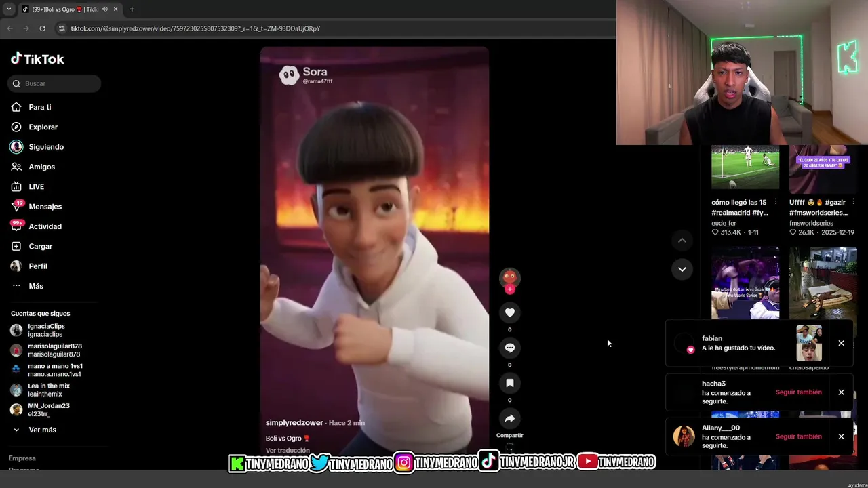868x488 pixels.
Task: Go to Explorar section
Action: coord(43,127)
